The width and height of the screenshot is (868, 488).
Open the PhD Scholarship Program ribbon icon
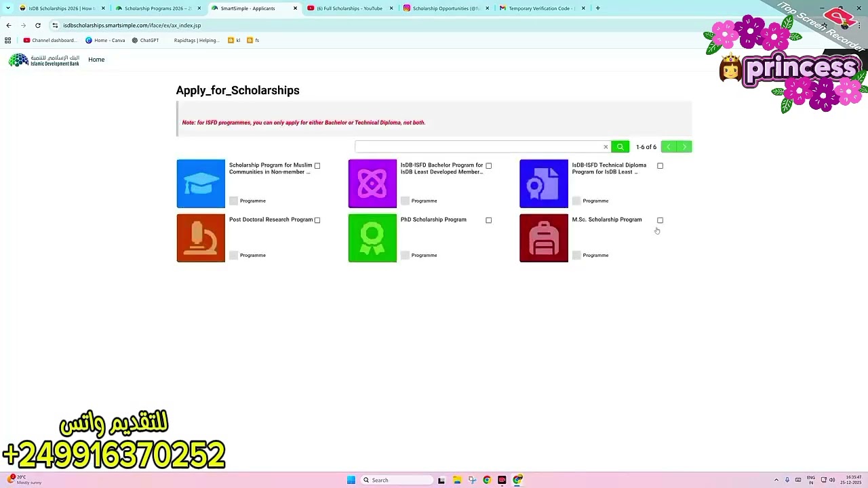pyautogui.click(x=372, y=238)
